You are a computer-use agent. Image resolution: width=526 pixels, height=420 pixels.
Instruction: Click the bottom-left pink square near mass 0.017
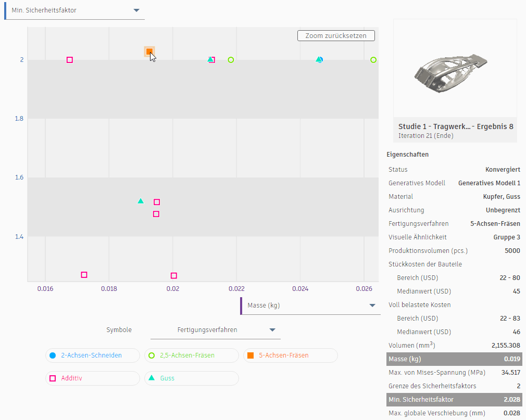coord(84,275)
